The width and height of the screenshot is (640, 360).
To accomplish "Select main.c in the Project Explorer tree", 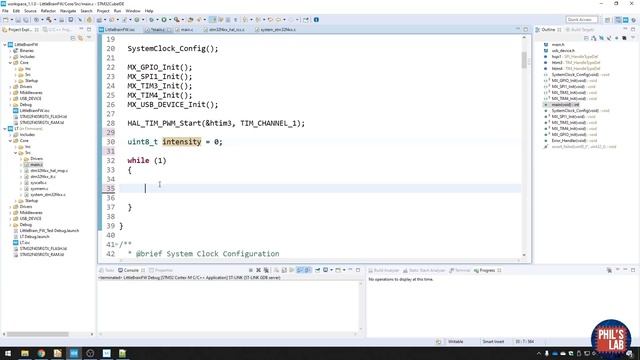I will click(36, 164).
